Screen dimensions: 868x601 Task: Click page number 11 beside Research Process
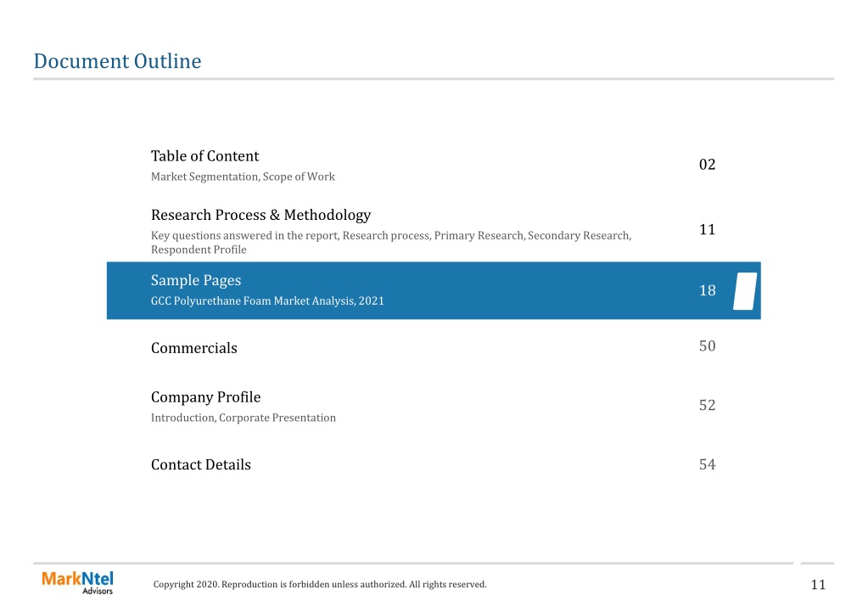pyautogui.click(x=707, y=229)
